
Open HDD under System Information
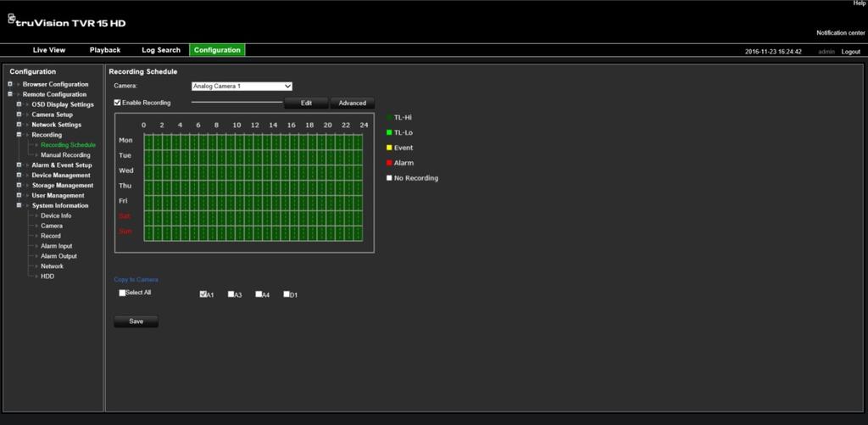click(47, 276)
